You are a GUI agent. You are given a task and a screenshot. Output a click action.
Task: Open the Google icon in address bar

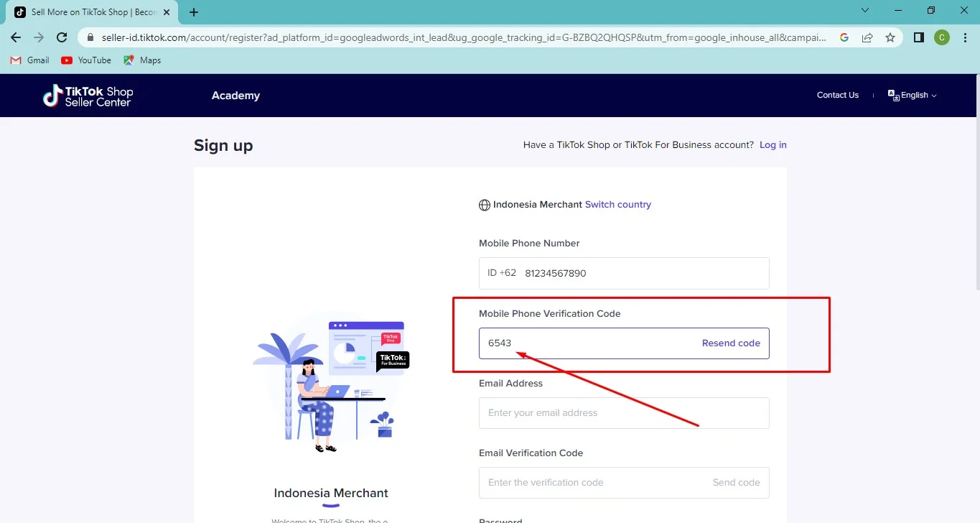844,37
